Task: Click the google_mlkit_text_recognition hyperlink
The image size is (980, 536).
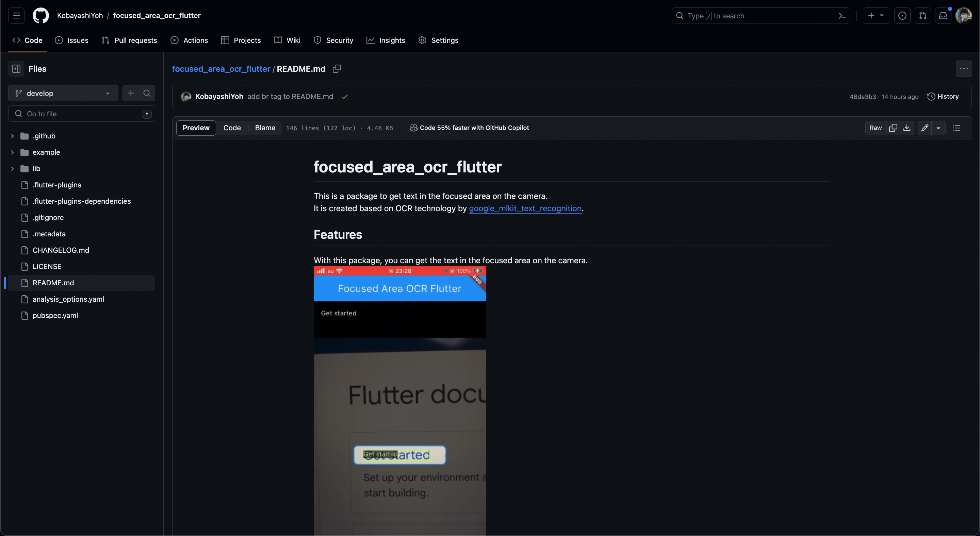Action: coord(525,208)
